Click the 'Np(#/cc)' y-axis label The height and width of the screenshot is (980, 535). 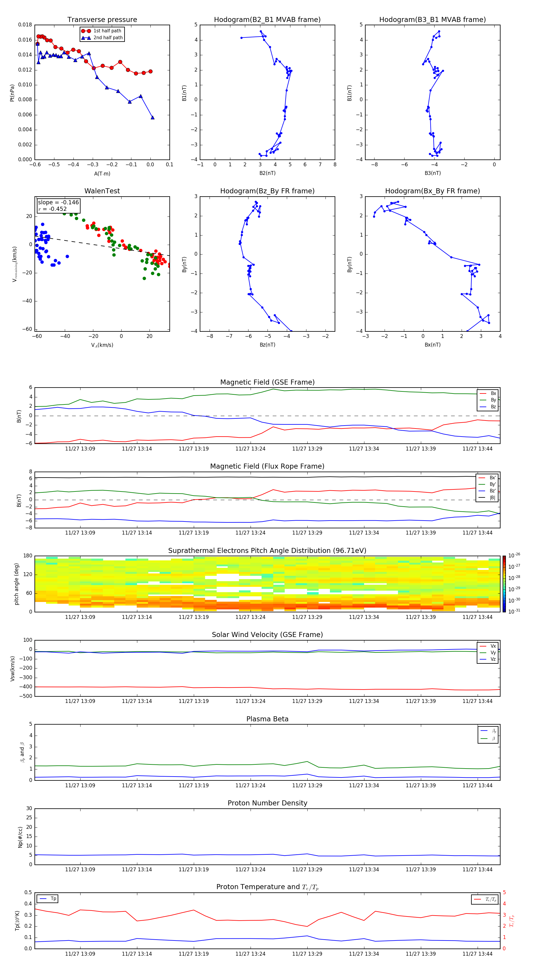[20, 837]
